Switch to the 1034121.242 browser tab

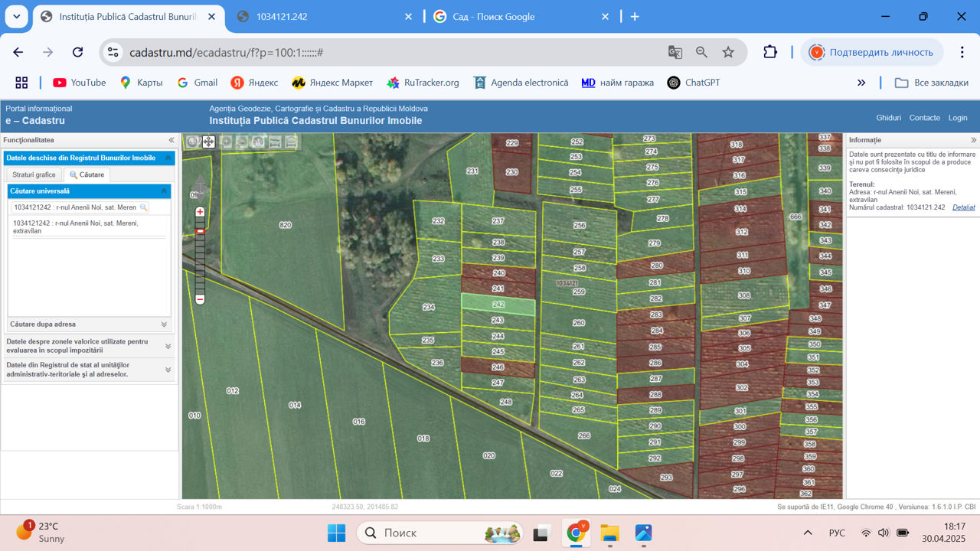tap(325, 17)
